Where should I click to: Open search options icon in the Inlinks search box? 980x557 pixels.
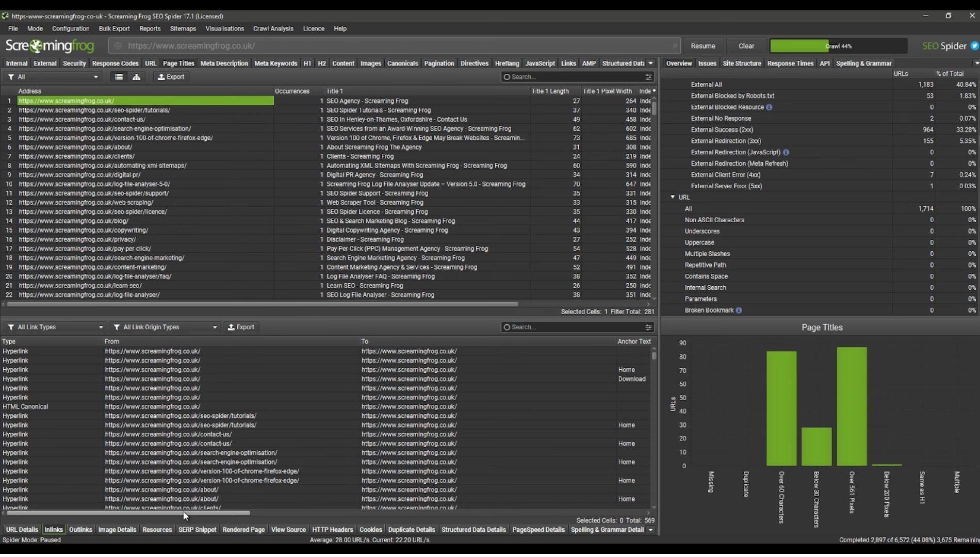coord(648,327)
